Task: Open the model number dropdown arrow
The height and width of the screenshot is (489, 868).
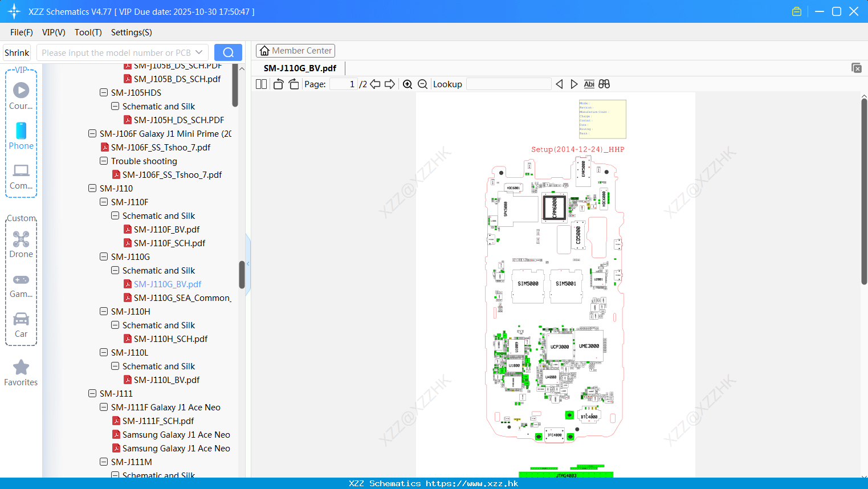Action: (199, 52)
